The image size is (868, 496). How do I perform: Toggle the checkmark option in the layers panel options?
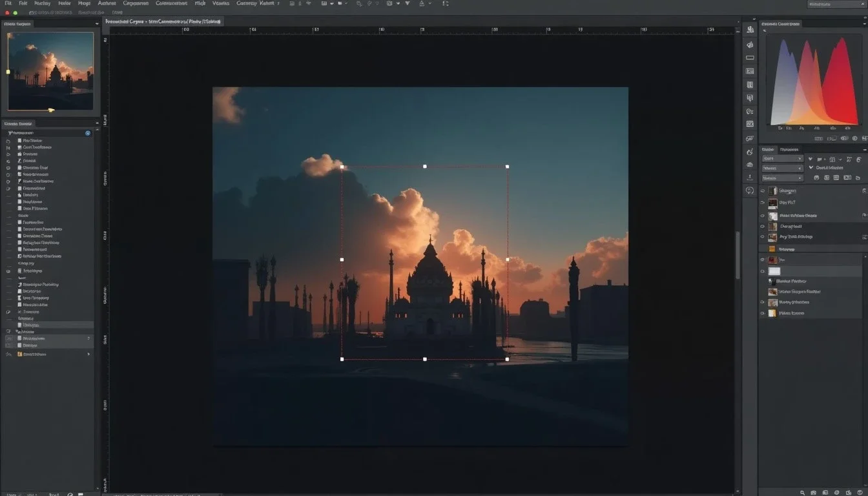[x=812, y=167]
